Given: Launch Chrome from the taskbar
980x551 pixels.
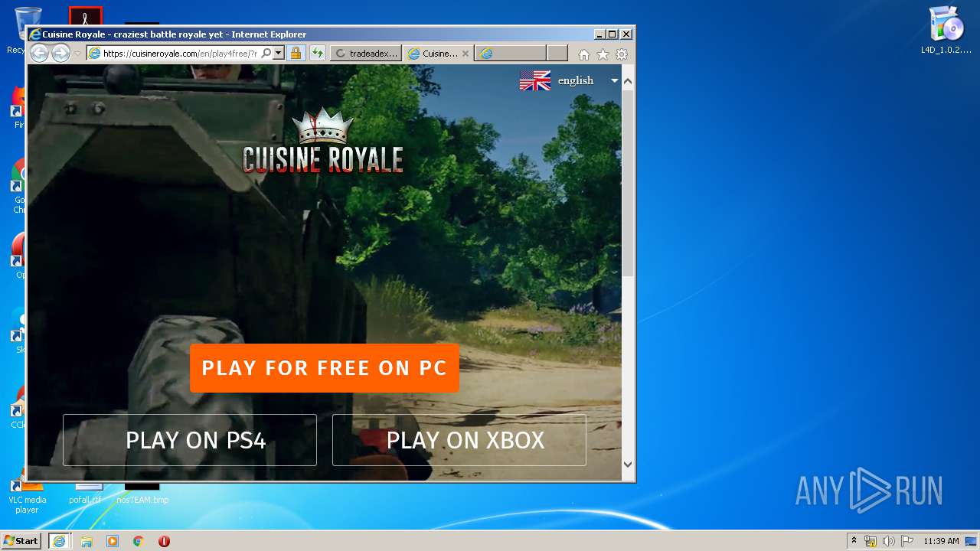Looking at the screenshot, I should pyautogui.click(x=139, y=541).
